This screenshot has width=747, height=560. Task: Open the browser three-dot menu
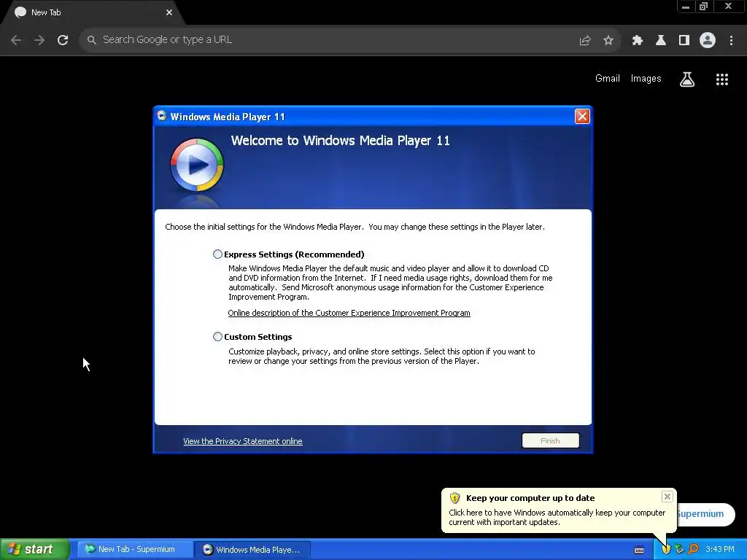point(731,40)
